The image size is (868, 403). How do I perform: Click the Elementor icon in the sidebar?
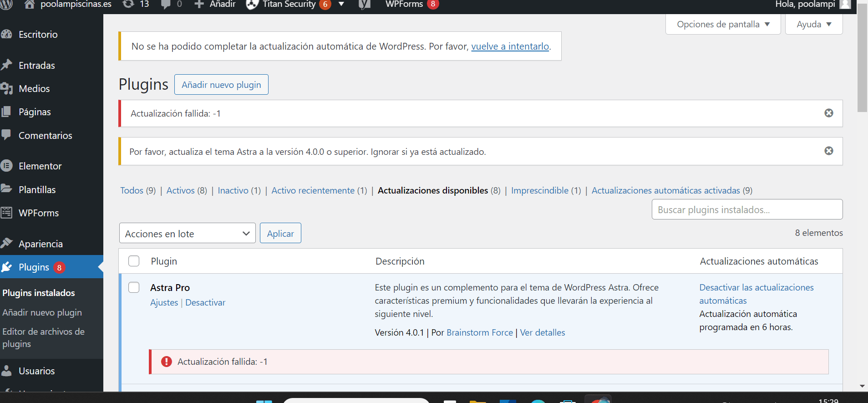tap(6, 166)
